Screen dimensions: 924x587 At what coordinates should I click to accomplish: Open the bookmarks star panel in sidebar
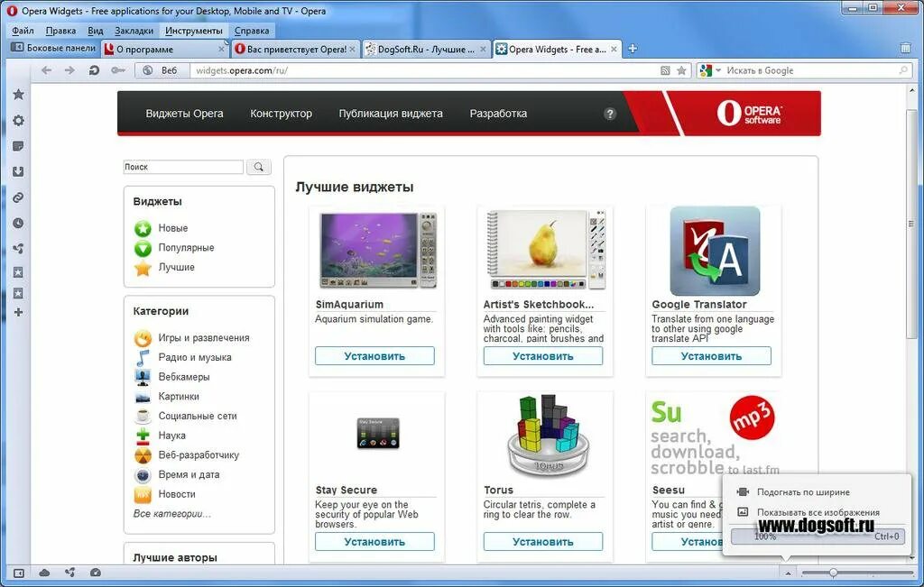coord(18,94)
